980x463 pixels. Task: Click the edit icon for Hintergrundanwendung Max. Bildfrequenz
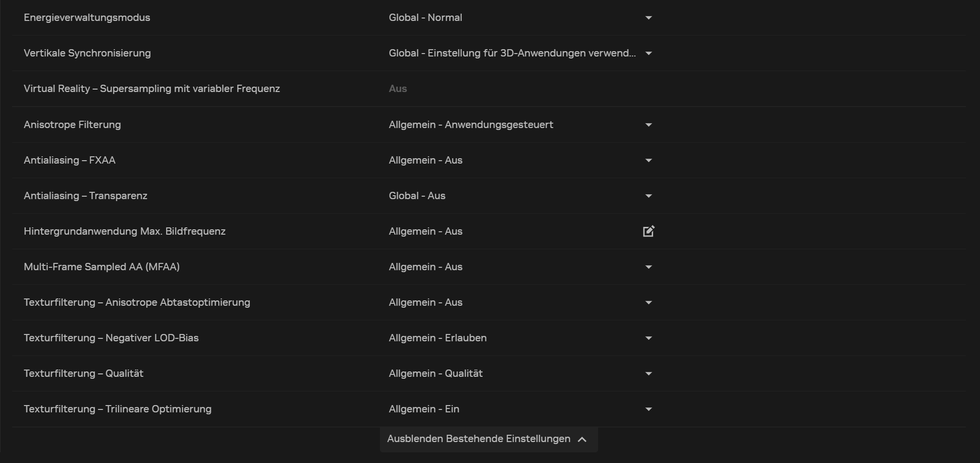(x=648, y=231)
